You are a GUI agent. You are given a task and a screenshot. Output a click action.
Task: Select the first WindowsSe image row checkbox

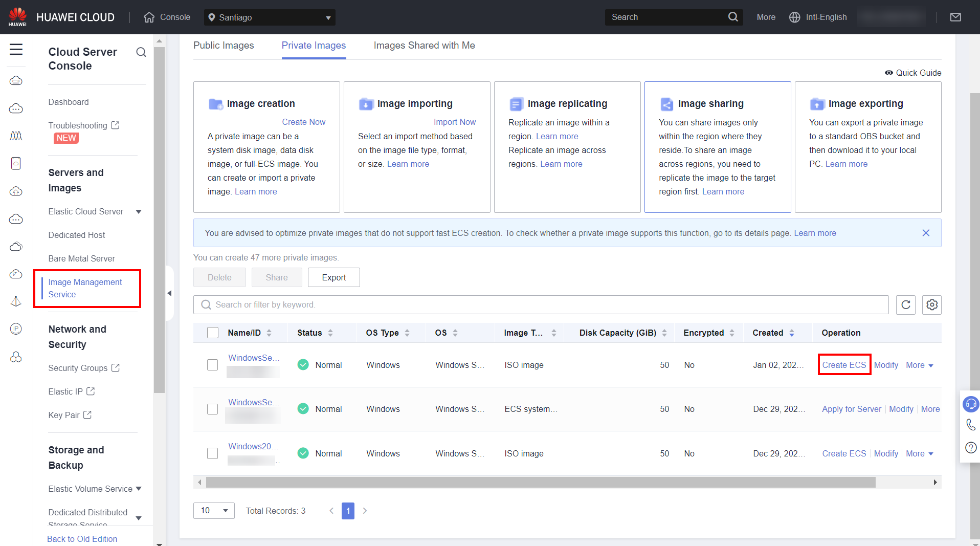point(213,365)
